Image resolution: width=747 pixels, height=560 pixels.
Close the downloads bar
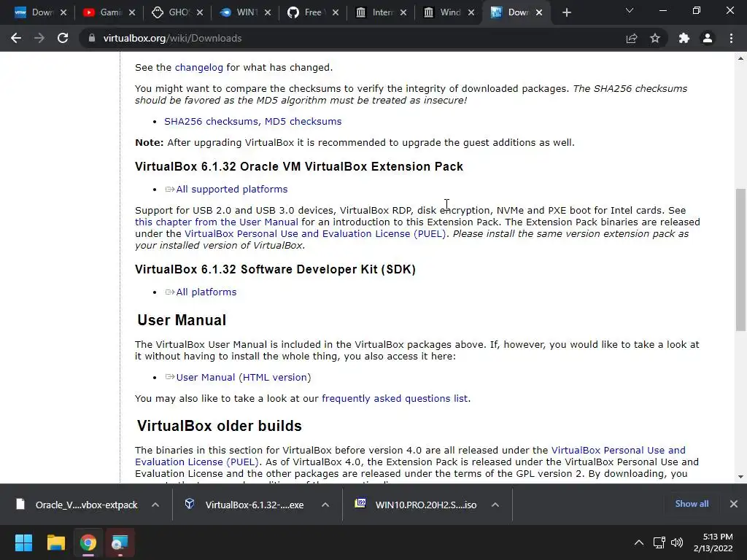click(734, 504)
